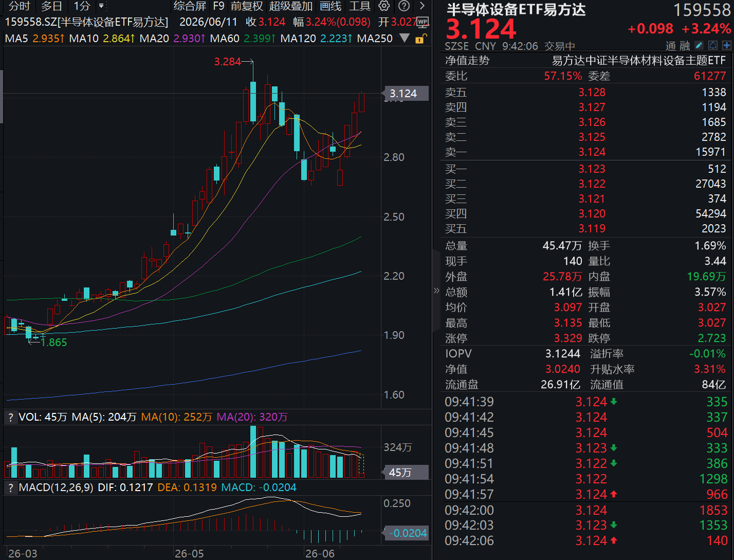Click the 前复权 price adjustment option

(247, 6)
